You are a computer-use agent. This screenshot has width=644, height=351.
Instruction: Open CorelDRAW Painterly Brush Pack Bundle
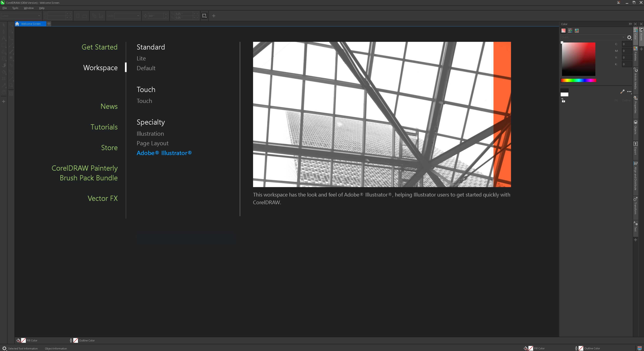pos(85,173)
